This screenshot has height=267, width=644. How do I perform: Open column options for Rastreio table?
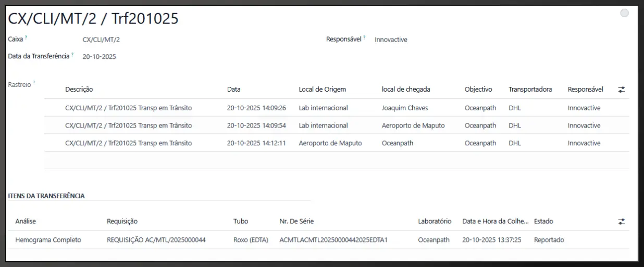(x=621, y=90)
